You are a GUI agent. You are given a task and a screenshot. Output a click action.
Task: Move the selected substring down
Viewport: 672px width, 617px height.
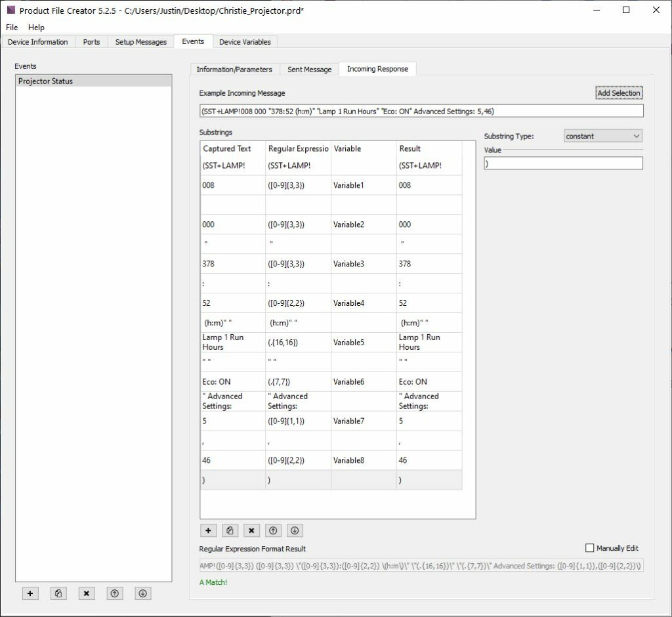click(x=295, y=530)
